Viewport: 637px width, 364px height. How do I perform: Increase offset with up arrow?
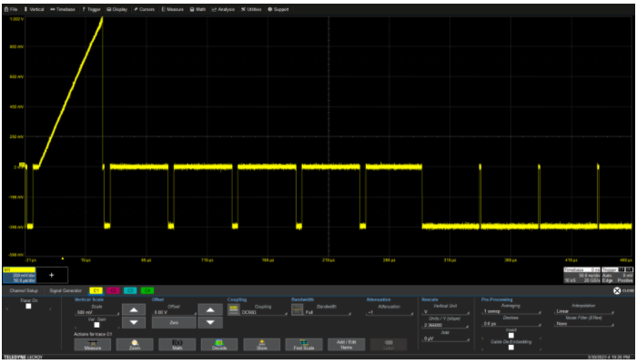click(x=210, y=310)
